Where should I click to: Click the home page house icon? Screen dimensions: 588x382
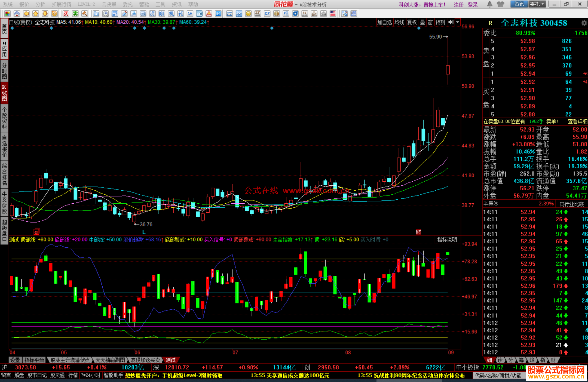click(x=17, y=14)
